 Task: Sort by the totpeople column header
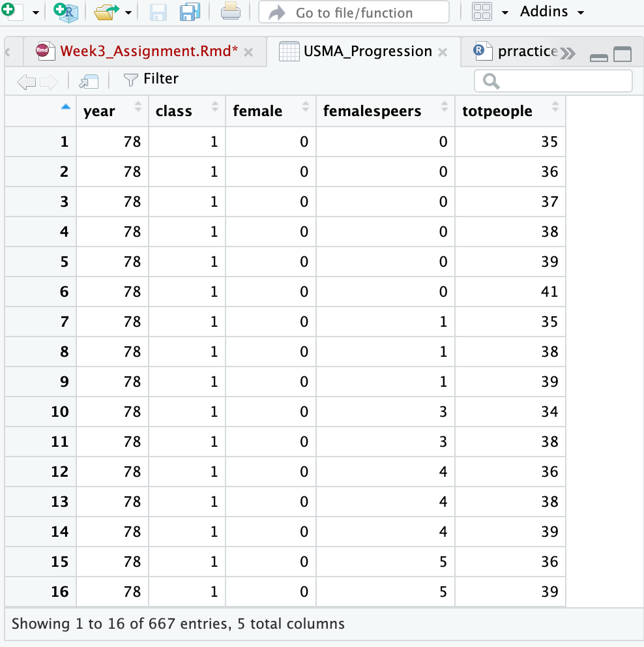click(510, 111)
